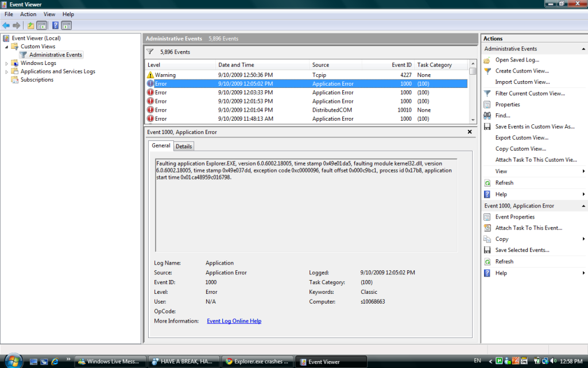Collapse the Custom Views tree node
Viewport: 588px width, 368px height.
(7, 47)
